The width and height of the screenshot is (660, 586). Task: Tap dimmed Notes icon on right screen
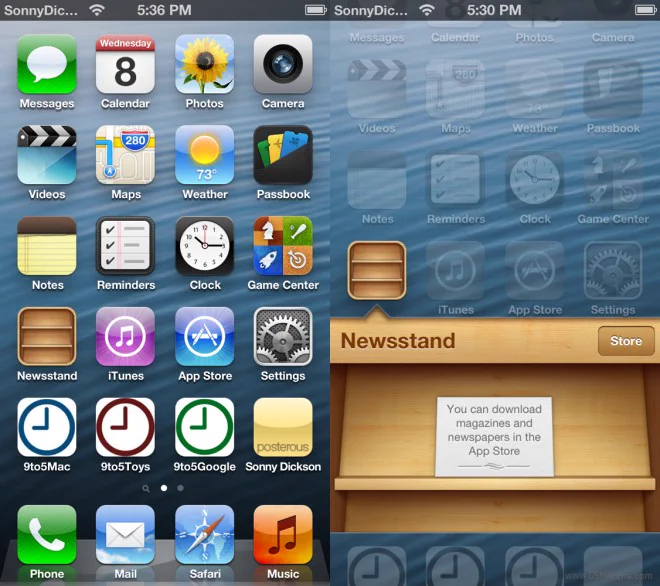[377, 180]
